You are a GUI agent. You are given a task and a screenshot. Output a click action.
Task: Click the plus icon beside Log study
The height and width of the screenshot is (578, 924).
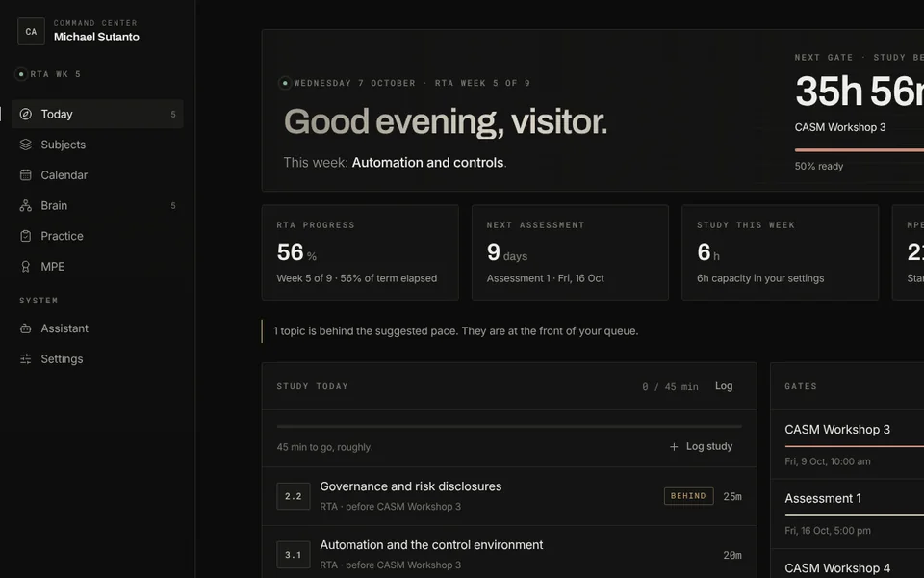674,446
